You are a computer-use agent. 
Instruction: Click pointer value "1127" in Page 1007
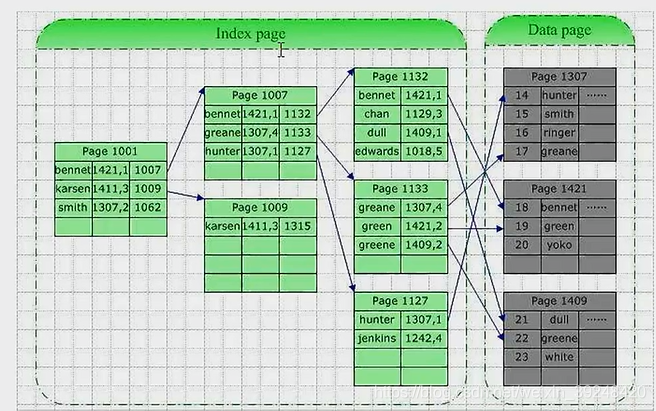[x=297, y=152]
